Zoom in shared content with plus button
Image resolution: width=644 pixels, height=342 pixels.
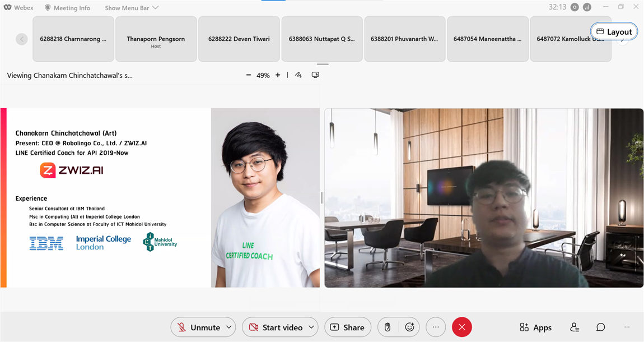tap(278, 75)
